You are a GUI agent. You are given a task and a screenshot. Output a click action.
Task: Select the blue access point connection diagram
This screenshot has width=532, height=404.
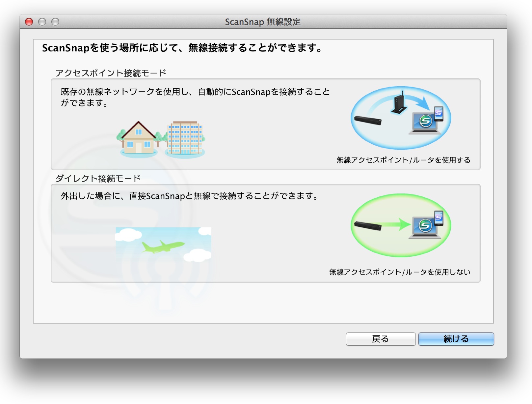(x=401, y=118)
